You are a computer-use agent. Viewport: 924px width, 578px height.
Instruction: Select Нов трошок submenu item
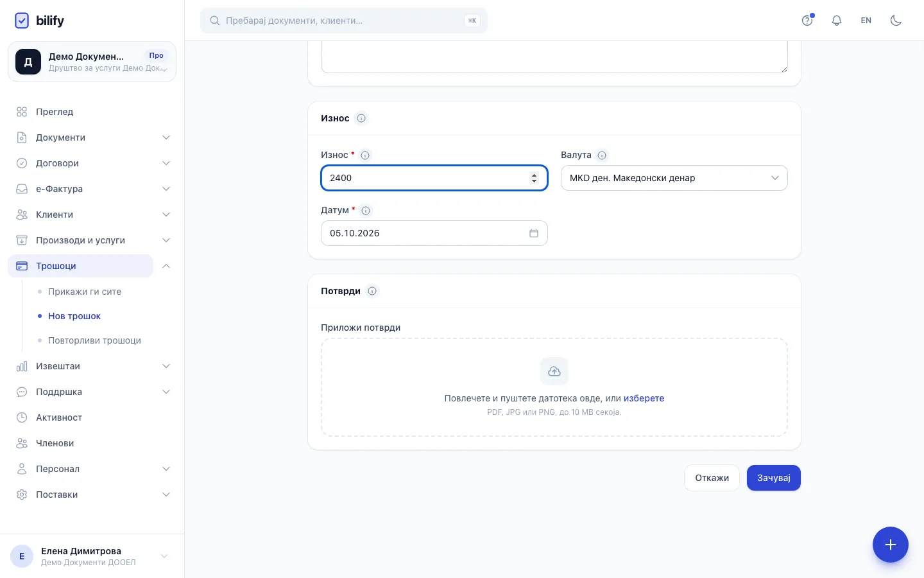pyautogui.click(x=74, y=316)
